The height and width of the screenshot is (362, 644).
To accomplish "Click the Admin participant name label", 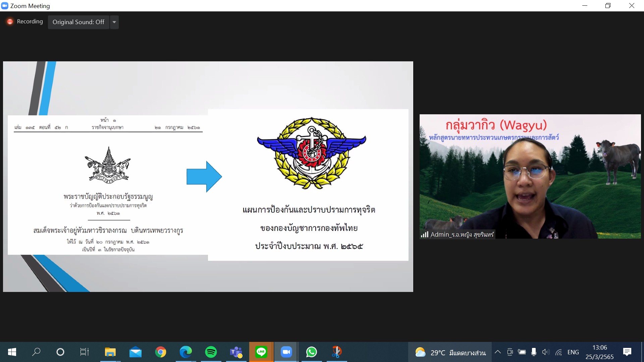I will point(462,235).
